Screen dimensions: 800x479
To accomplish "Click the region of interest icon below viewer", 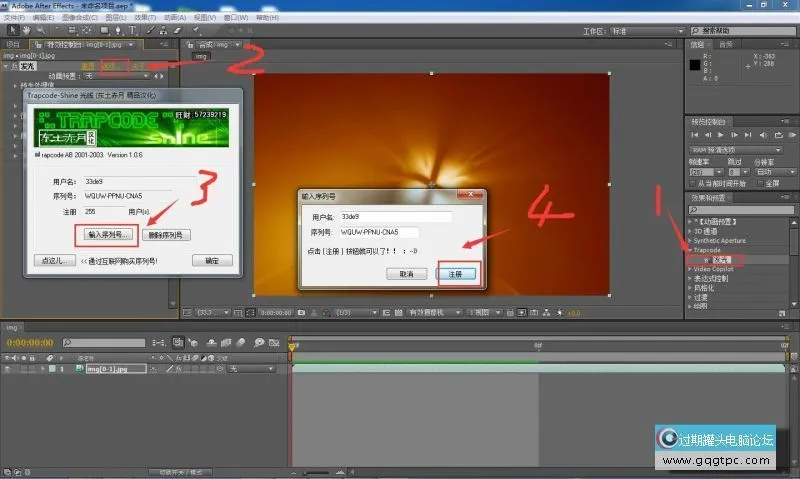I will click(386, 313).
